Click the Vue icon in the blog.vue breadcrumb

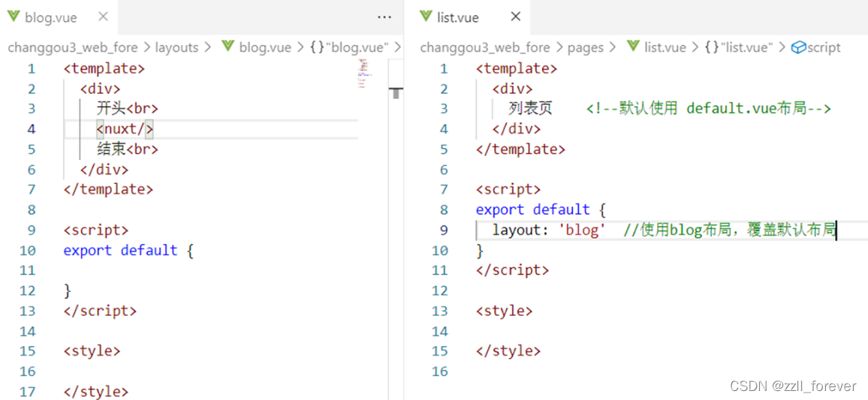point(228,47)
